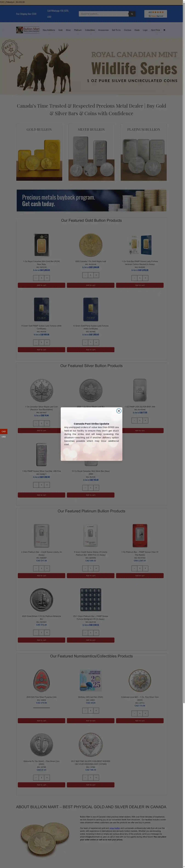This screenshot has width=185, height=868.
Task: Increase quantity for 1 Kilo PAMP Silver Bar
Action: 47,485
